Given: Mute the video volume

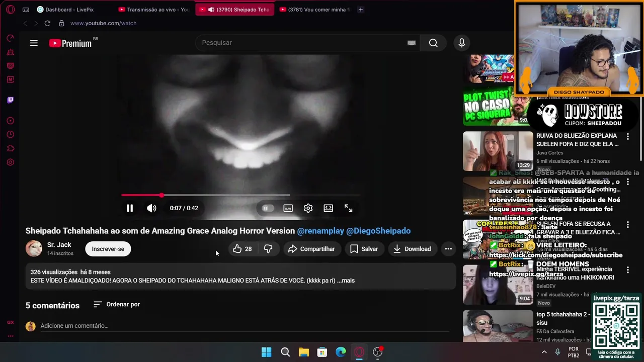Looking at the screenshot, I should (x=151, y=208).
